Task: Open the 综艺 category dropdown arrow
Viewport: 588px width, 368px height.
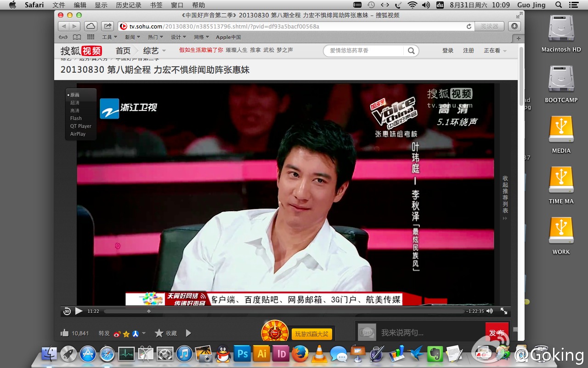Action: 164,51
